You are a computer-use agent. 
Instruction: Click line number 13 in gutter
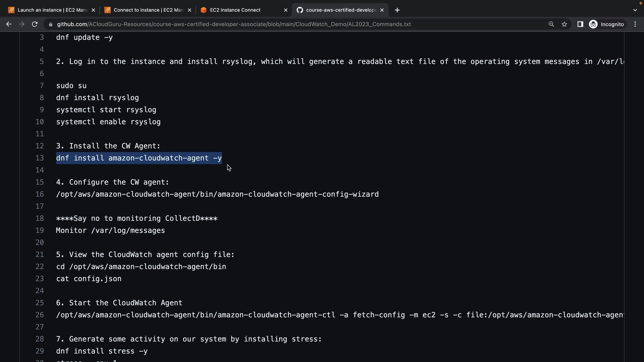click(x=40, y=158)
